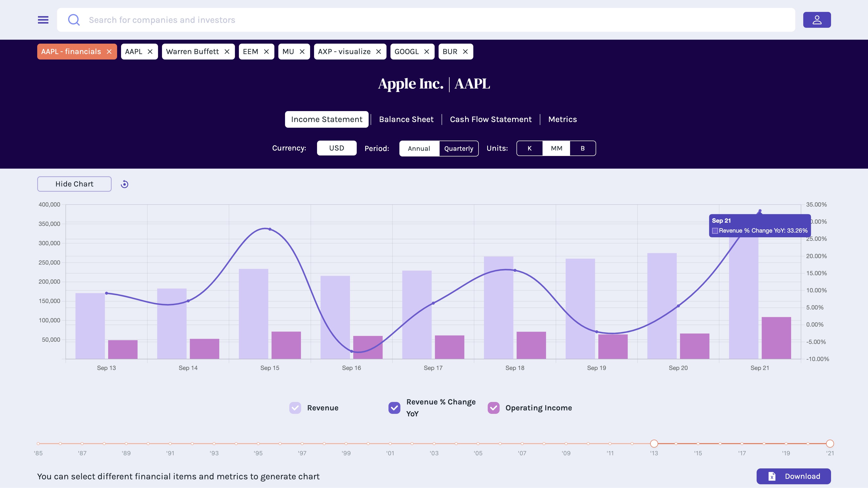Toggle the Revenue series checkbox
This screenshot has height=488, width=868.
[295, 408]
